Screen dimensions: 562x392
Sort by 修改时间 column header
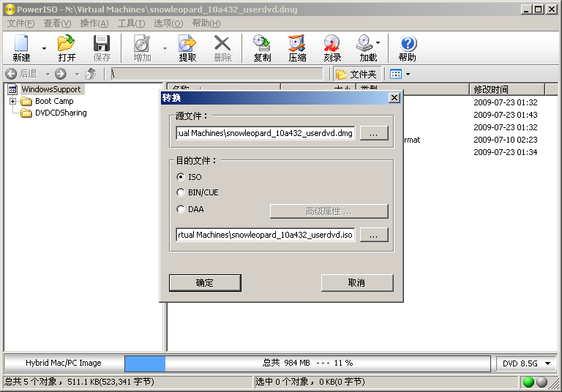(507, 89)
